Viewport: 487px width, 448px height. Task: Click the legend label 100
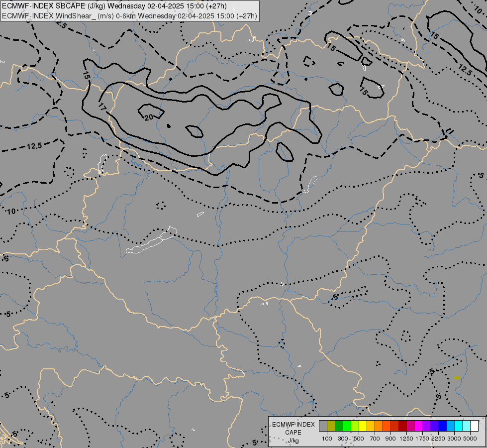[327, 439]
